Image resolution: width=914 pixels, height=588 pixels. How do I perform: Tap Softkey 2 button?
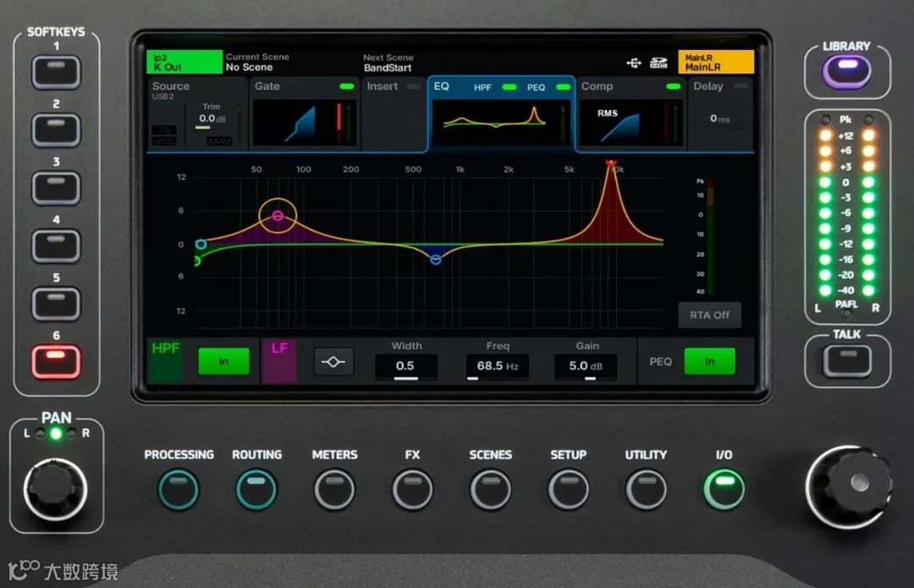56,129
